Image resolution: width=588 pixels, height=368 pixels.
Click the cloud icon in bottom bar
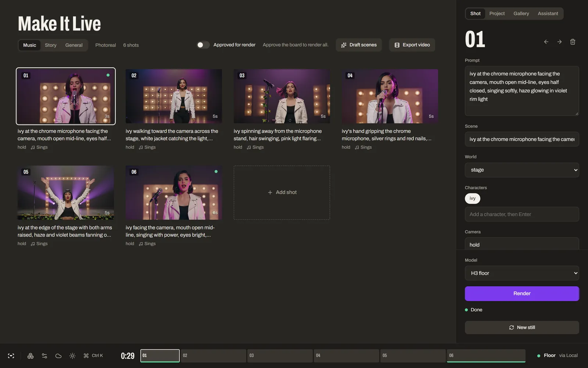[58, 356]
